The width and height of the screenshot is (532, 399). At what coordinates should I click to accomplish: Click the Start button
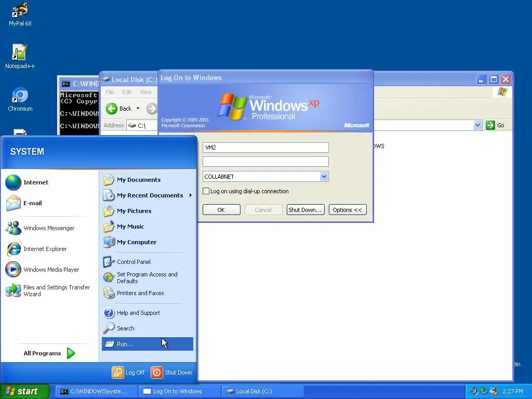point(25,391)
